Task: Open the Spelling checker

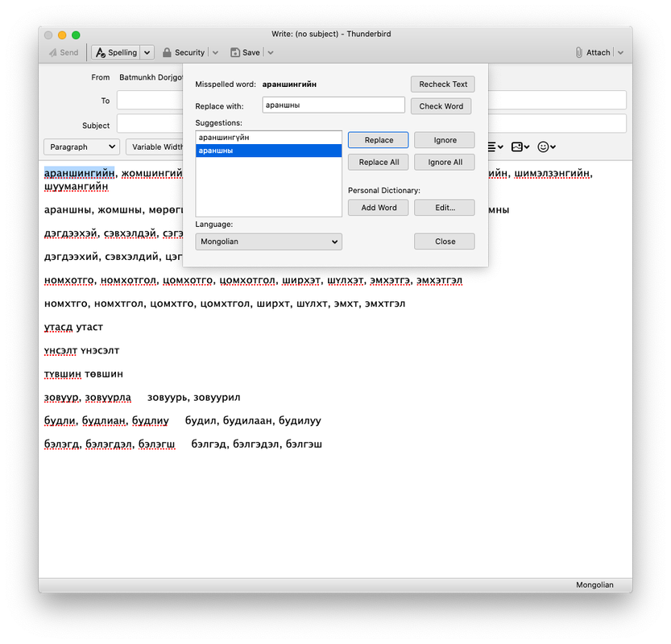Action: 116,52
